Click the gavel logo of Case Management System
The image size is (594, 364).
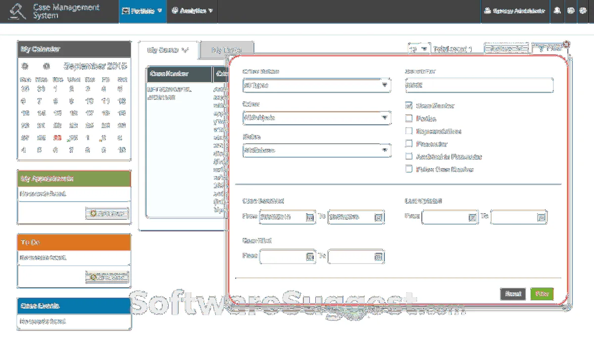click(x=17, y=11)
